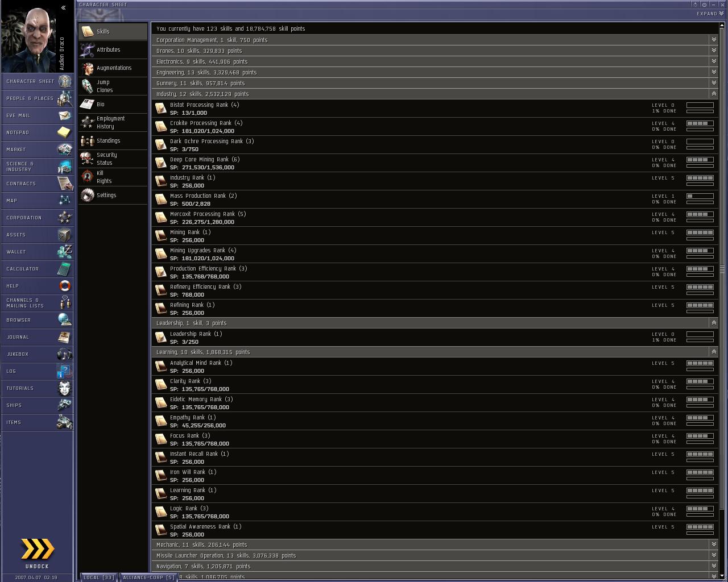Click the Refining skill book icon
Screen dimensions: 728x582
[161, 309]
